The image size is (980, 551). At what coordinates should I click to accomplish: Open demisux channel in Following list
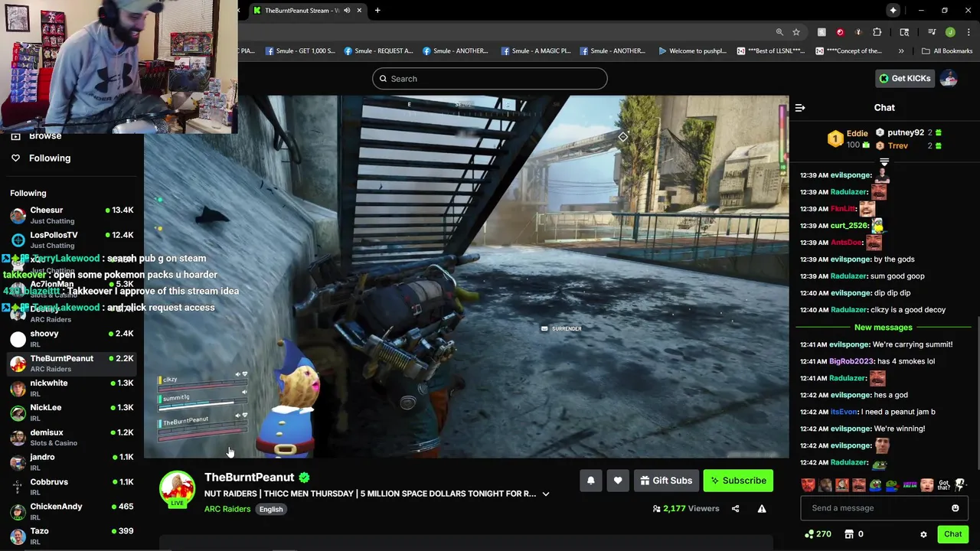pos(72,437)
